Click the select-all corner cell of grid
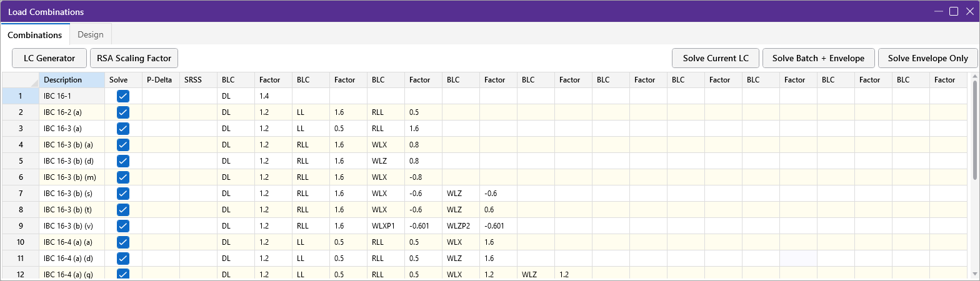980x281 pixels. [x=20, y=80]
